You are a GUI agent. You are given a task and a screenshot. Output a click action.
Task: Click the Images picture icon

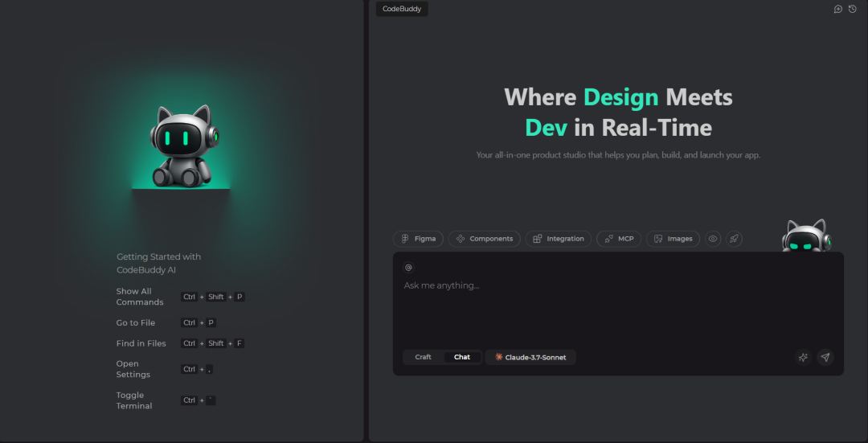658,239
